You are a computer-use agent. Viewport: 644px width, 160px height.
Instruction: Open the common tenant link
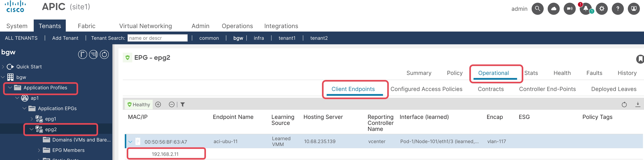pos(209,38)
